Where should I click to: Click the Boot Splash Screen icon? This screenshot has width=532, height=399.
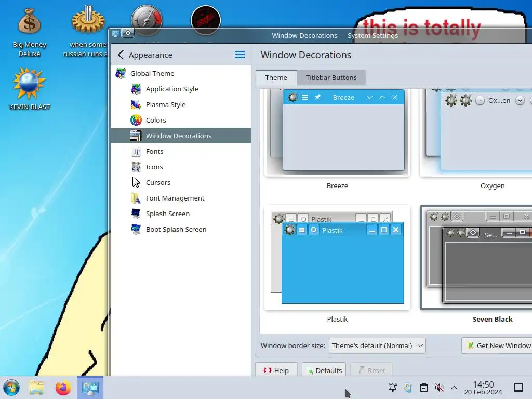pos(136,229)
